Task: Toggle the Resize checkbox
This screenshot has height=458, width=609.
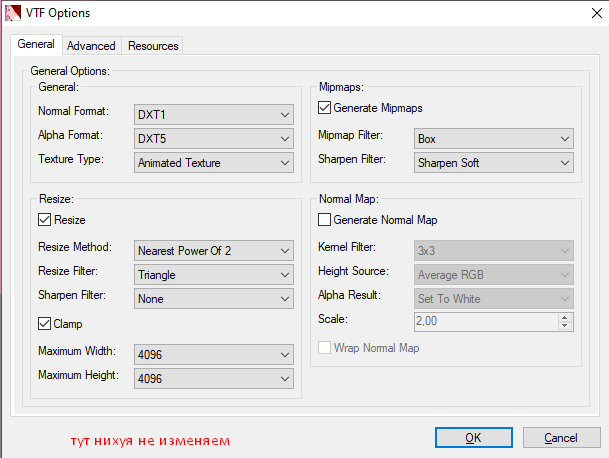Action: pyautogui.click(x=44, y=220)
